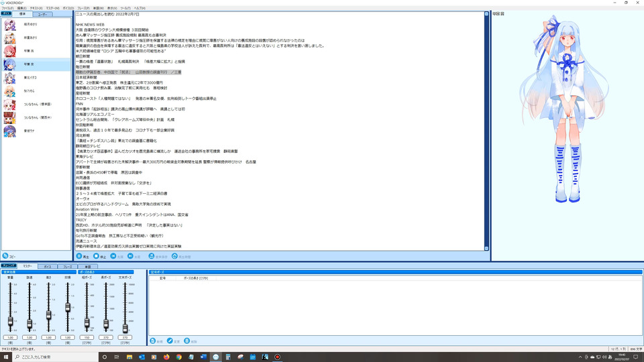Click the taskbar search box
This screenshot has width=644, height=362.
tap(56, 357)
